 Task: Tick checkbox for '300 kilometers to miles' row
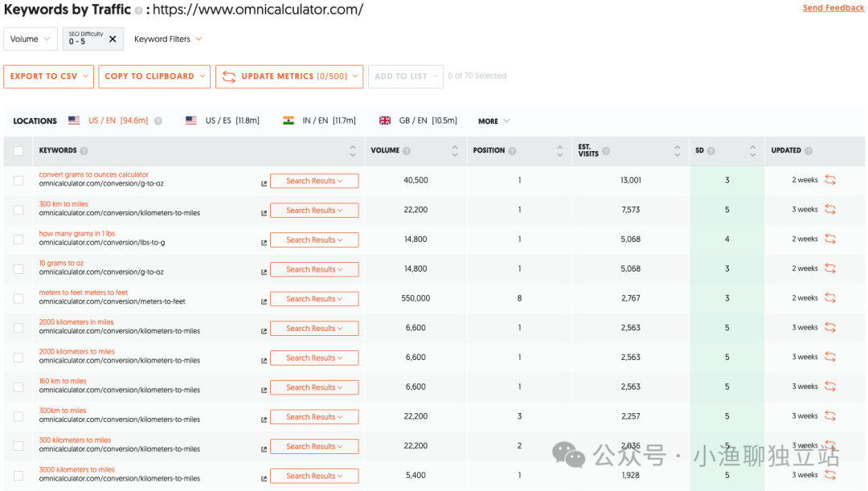(18, 446)
